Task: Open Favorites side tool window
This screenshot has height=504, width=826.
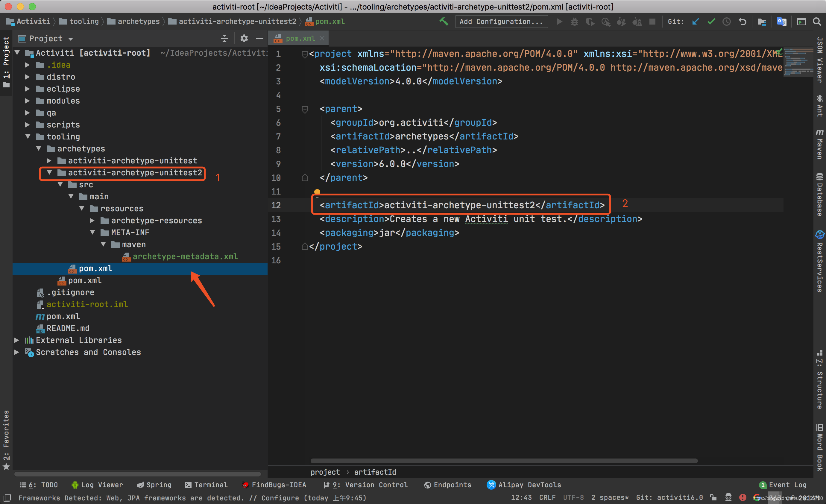Action: point(6,440)
